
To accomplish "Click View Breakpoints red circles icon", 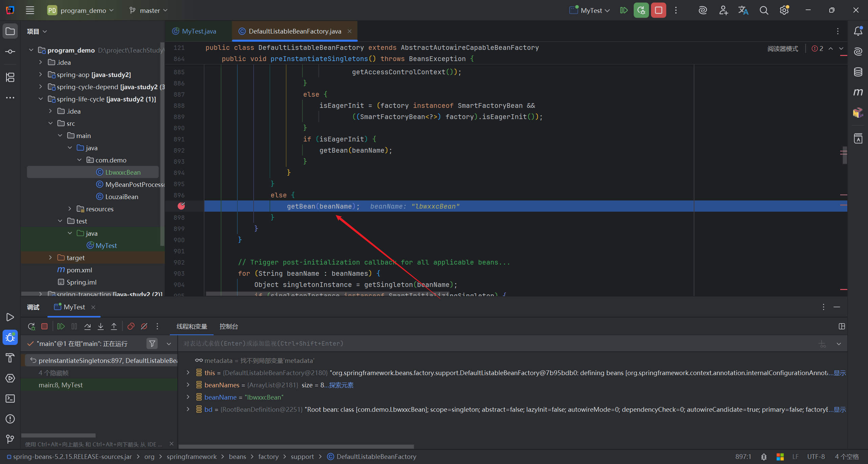I will pos(131,326).
